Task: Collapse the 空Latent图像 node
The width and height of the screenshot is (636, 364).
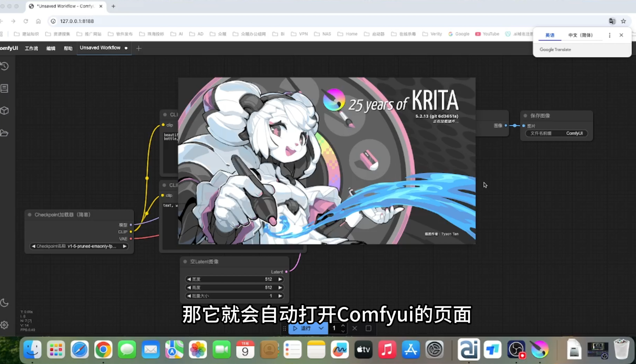Action: tap(185, 262)
